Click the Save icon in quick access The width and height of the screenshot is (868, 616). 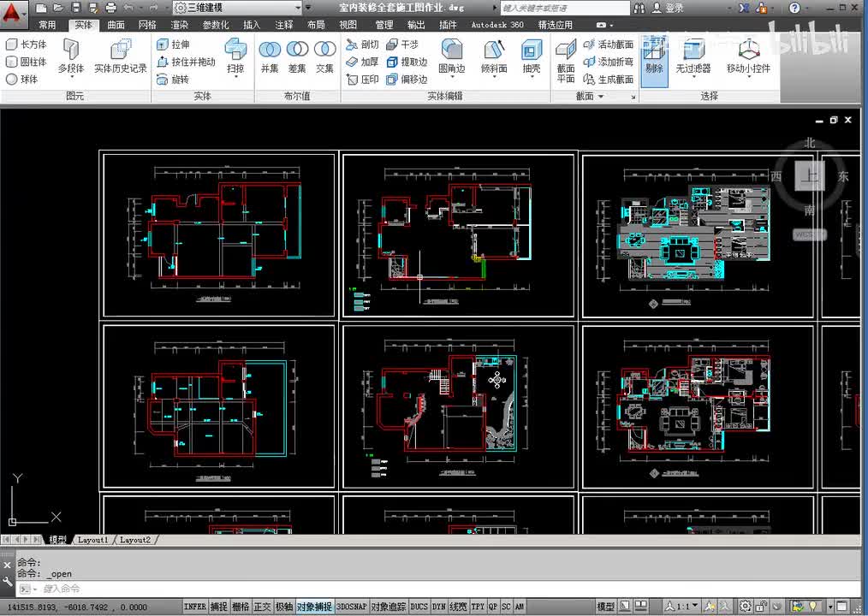76,8
